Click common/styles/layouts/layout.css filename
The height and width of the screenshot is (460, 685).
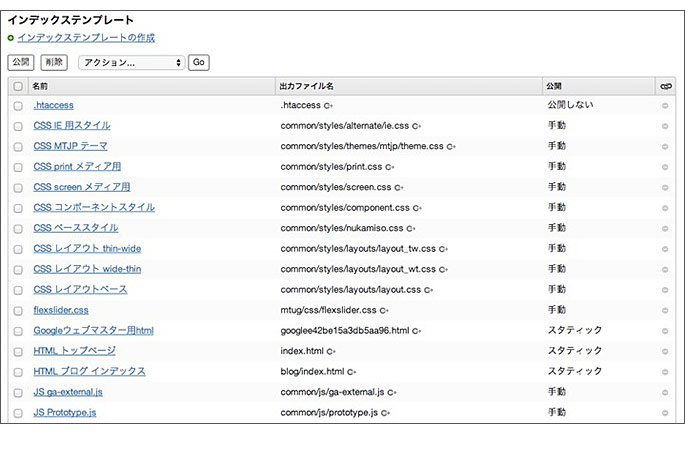351,290
